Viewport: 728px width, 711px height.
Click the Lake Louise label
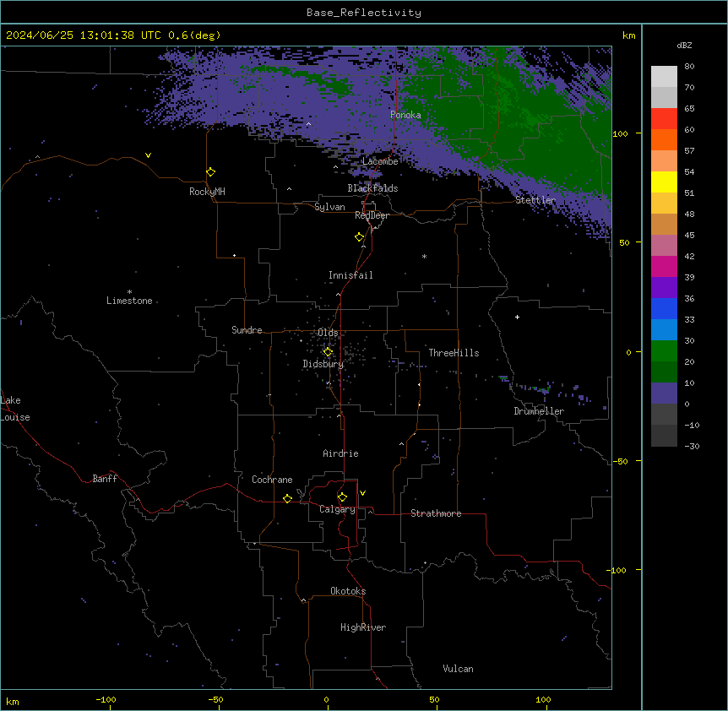15,409
